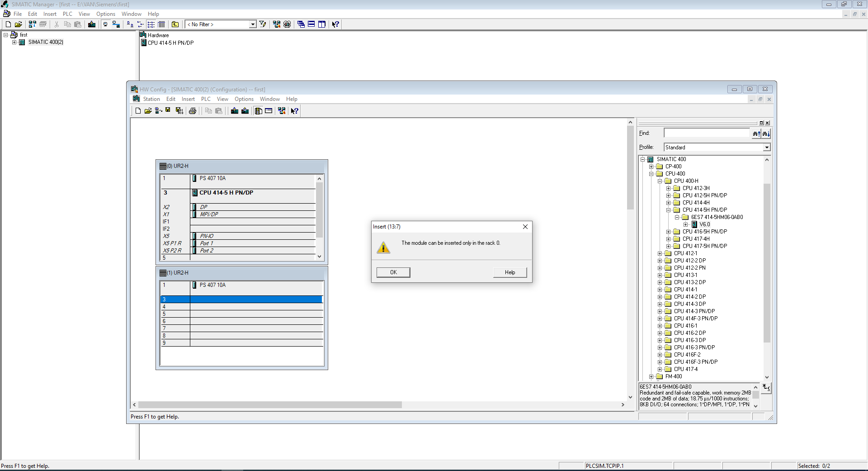This screenshot has height=471, width=868.
Task: Click the Print icon in HW Config toolbar
Action: tap(193, 111)
